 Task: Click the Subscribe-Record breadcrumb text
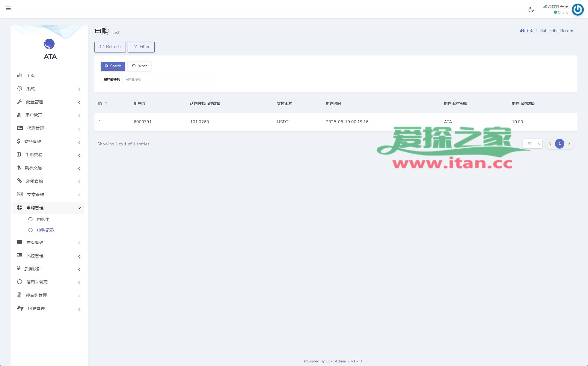(557, 31)
